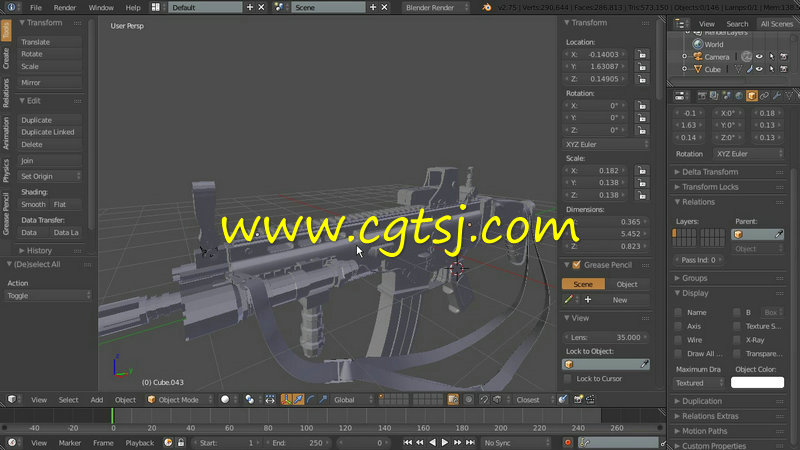Click the record auto-keyframe red button
The height and width of the screenshot is (450, 800).
(567, 442)
